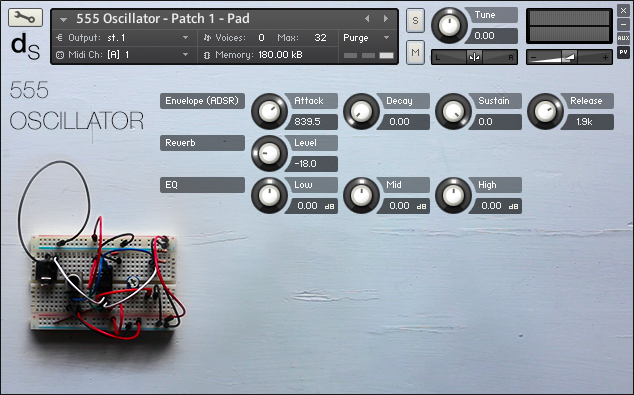This screenshot has height=395, width=634.
Task: Click the pan L/R slider
Action: (474, 57)
